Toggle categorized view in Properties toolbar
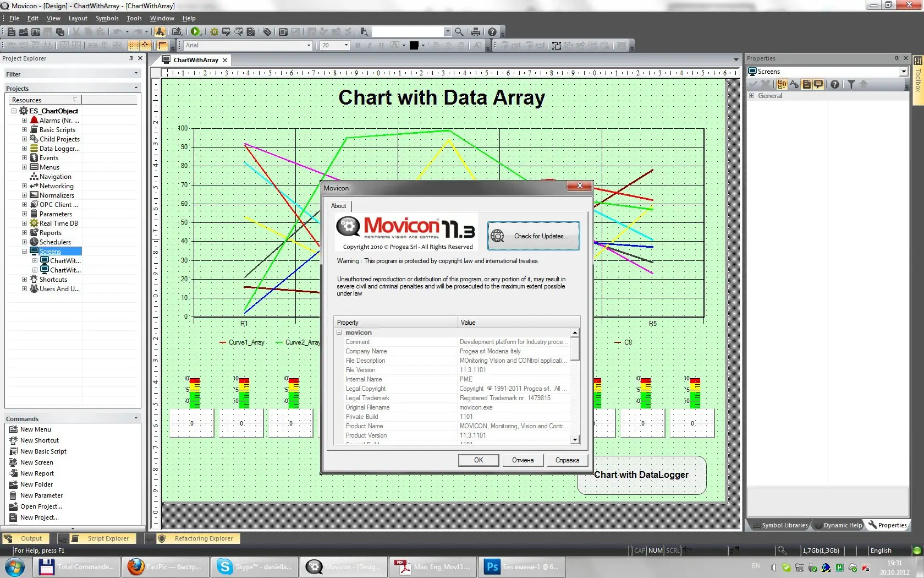924x578 pixels. [782, 84]
